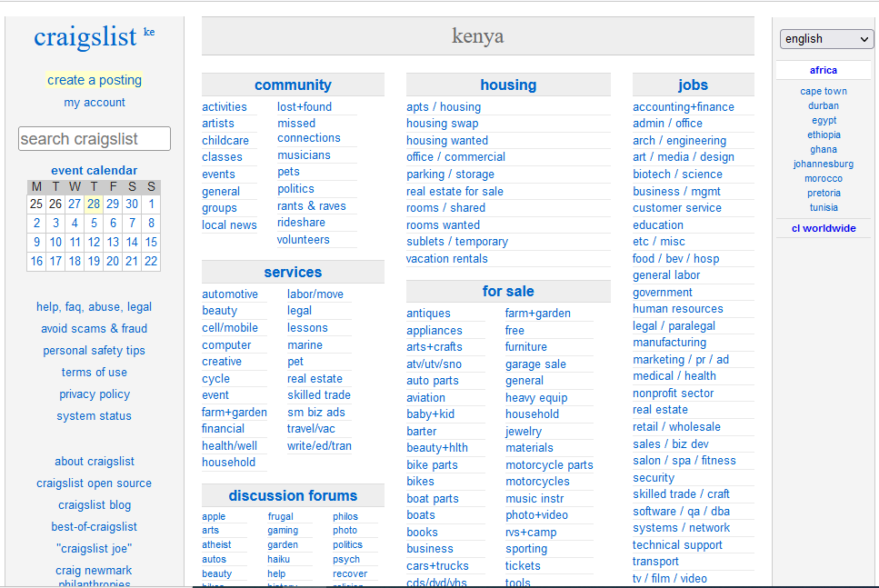Open about craigslist link
Image resolution: width=879 pixels, height=588 pixels.
95,462
